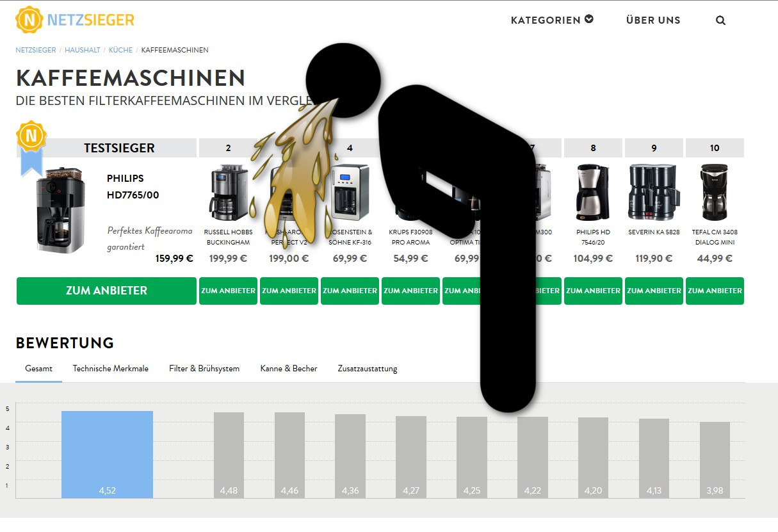
Task: Switch to Technische Merkmale tab
Action: tap(111, 369)
